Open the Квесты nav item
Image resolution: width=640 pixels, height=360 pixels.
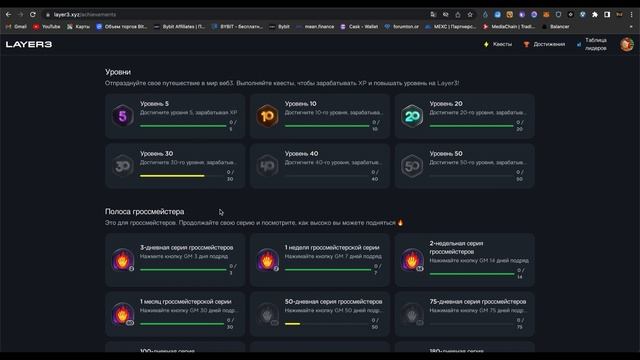(x=498, y=44)
